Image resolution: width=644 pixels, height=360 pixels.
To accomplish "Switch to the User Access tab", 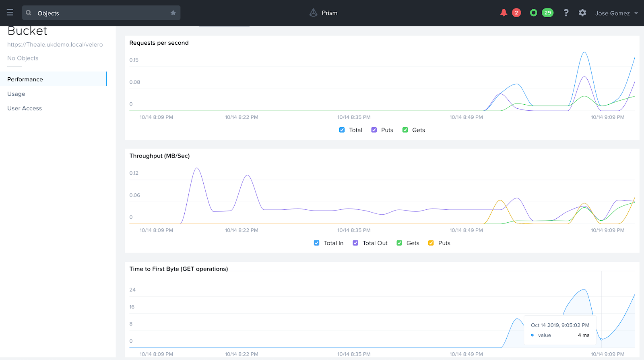I will 25,108.
